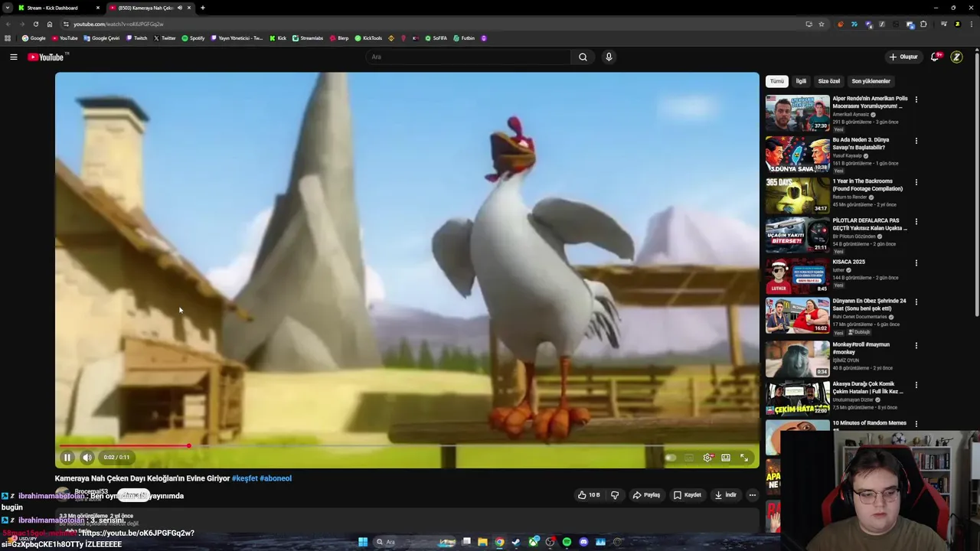Image resolution: width=980 pixels, height=551 pixels.
Task: Open options for Monkey#troll video
Action: point(916,345)
